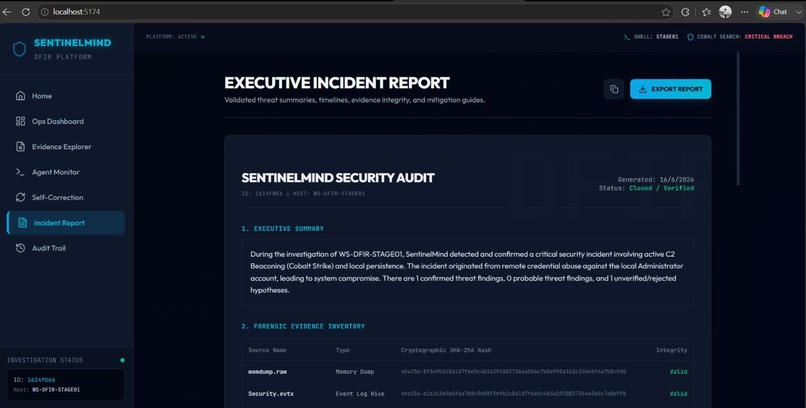Click the shield icon beside Cobalt Search

coord(690,37)
